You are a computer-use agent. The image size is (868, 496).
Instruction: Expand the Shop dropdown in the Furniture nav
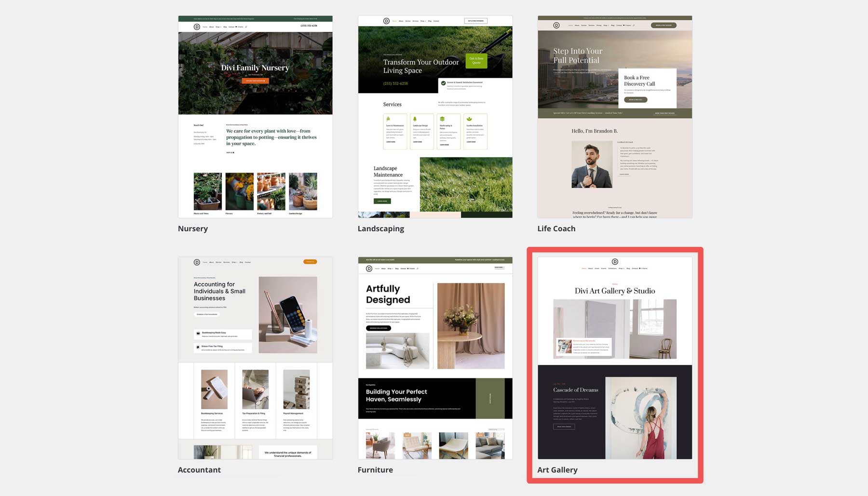tap(390, 268)
